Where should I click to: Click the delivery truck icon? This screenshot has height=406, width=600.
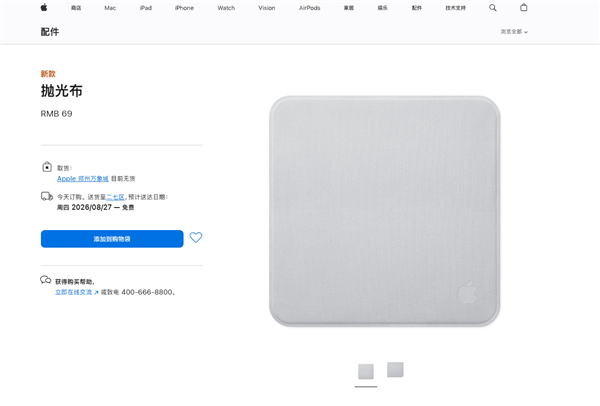tap(47, 196)
